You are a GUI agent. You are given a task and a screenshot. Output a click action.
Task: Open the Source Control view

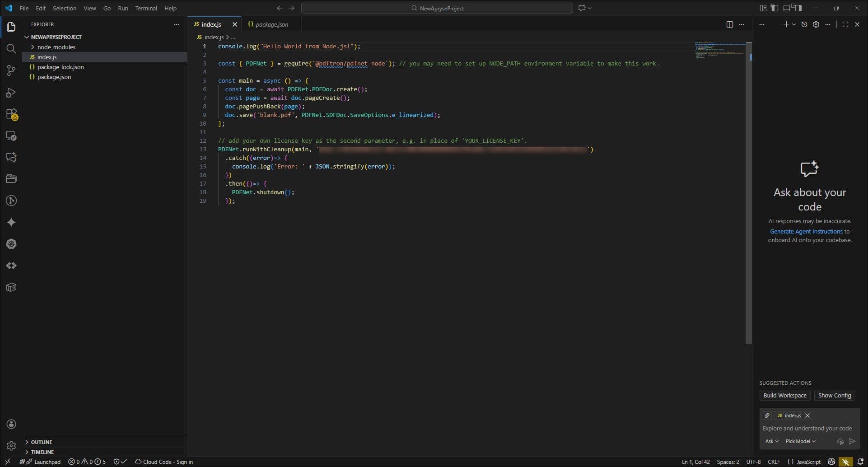coord(11,70)
